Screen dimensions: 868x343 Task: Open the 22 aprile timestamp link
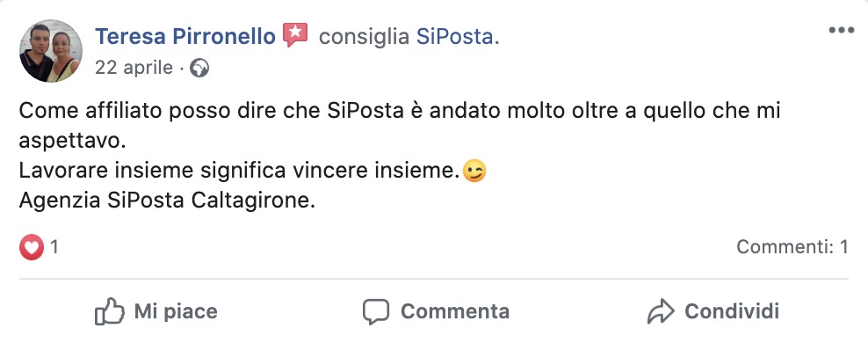pos(134,68)
